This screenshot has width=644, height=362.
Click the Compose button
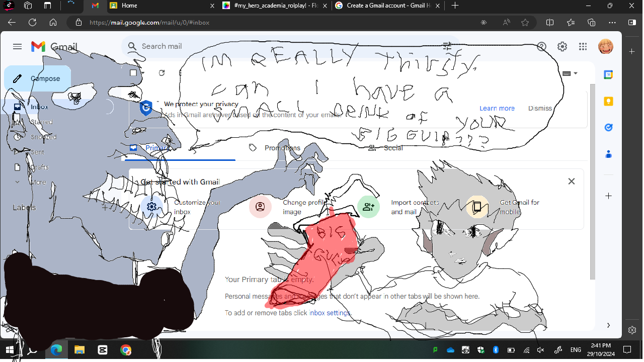pyautogui.click(x=38, y=78)
